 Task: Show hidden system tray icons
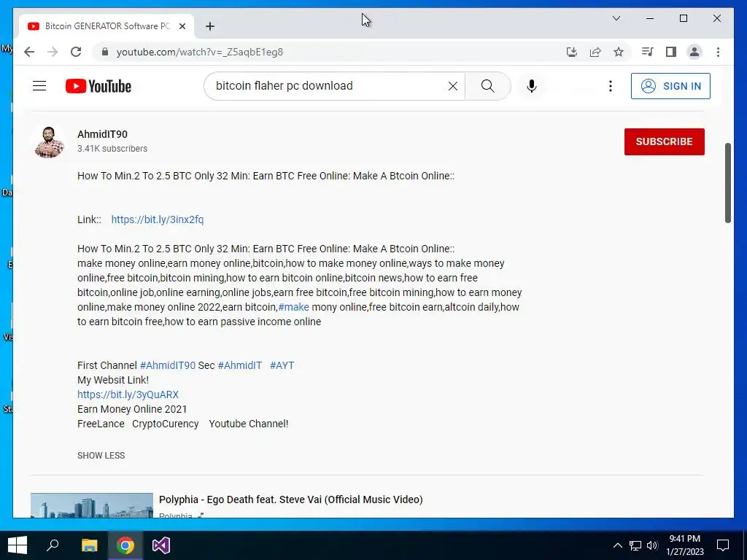pyautogui.click(x=617, y=545)
